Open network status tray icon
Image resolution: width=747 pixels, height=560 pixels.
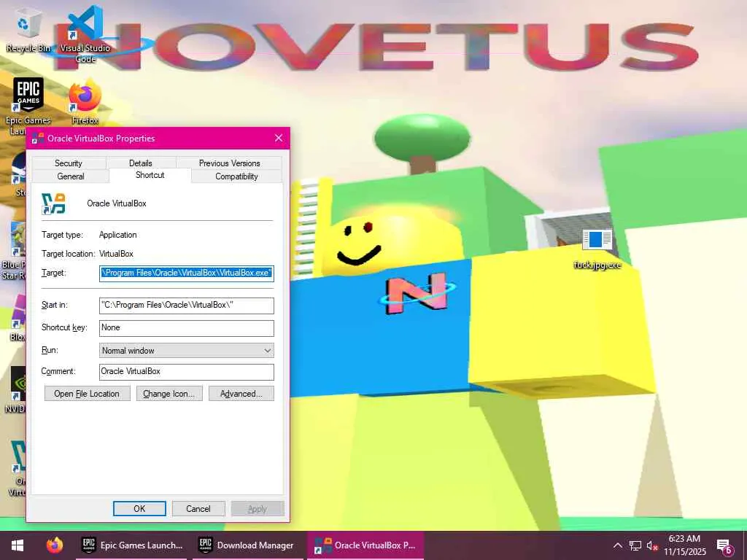(635, 545)
